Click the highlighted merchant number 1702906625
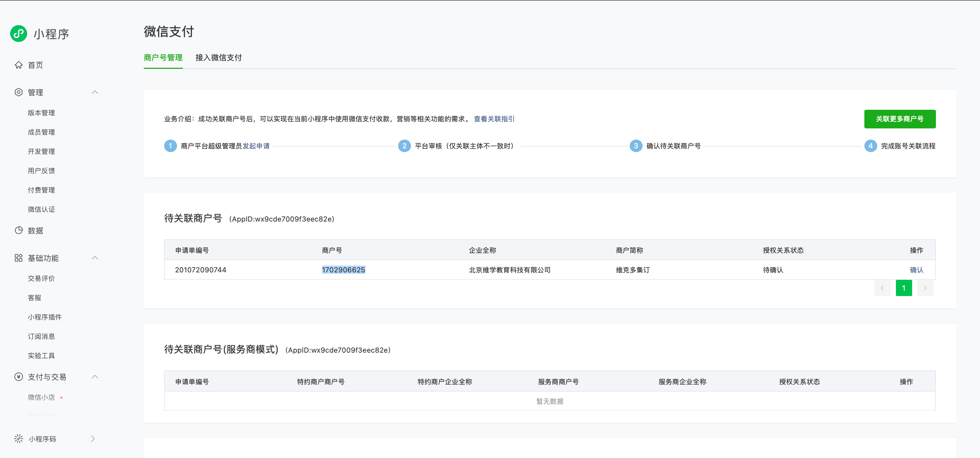The image size is (980, 458). tap(344, 270)
